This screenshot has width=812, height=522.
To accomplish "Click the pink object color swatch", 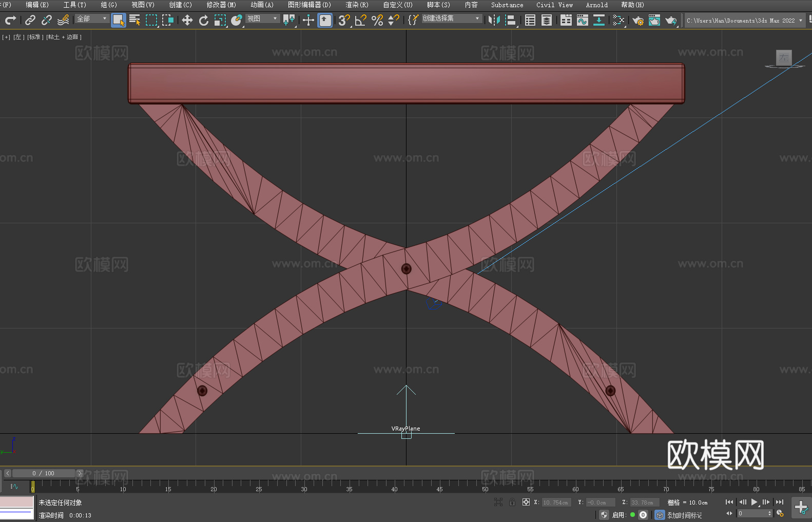I will click(17, 501).
